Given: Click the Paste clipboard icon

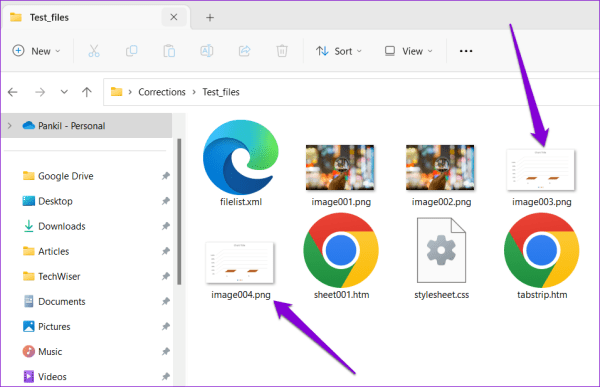Looking at the screenshot, I should click(169, 51).
